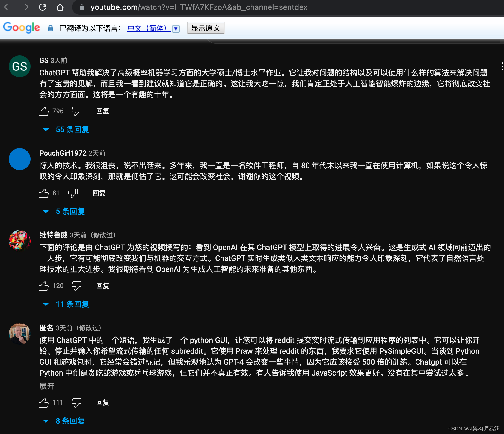Expand 5 条回复 under PouchGirl1972's comment

[70, 211]
